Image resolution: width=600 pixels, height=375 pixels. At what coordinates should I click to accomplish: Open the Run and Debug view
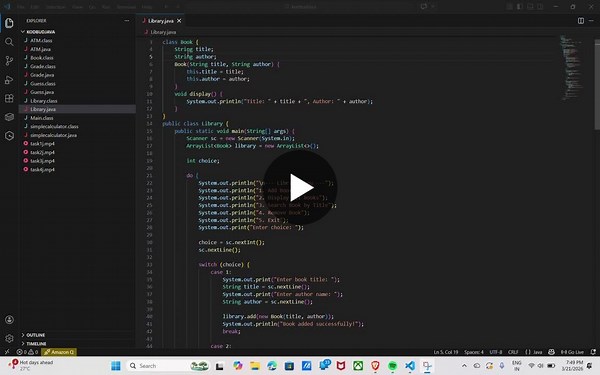(9, 80)
